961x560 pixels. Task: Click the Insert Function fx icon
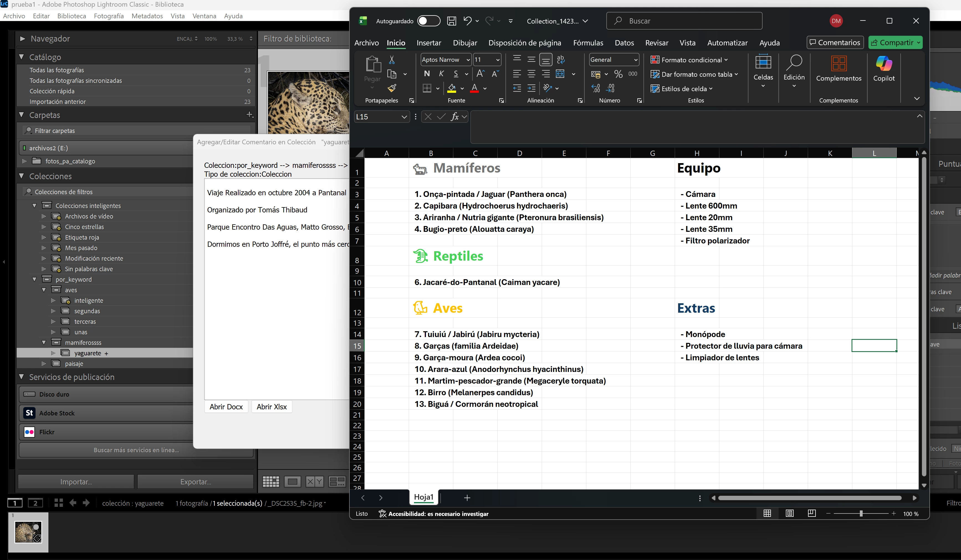click(454, 117)
